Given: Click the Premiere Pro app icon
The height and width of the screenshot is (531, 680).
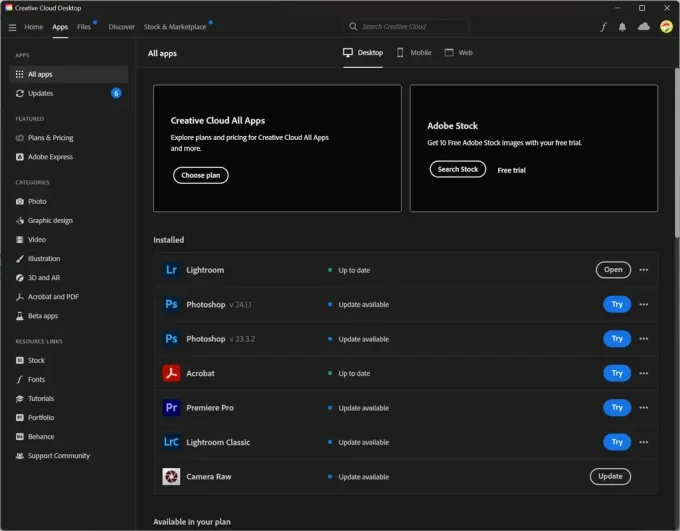Looking at the screenshot, I should pyautogui.click(x=171, y=408).
